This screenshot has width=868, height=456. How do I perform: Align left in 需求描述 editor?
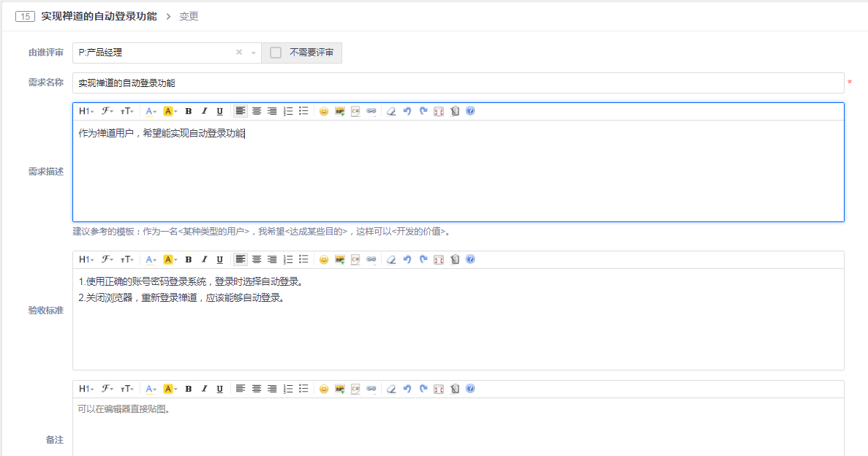[241, 111]
